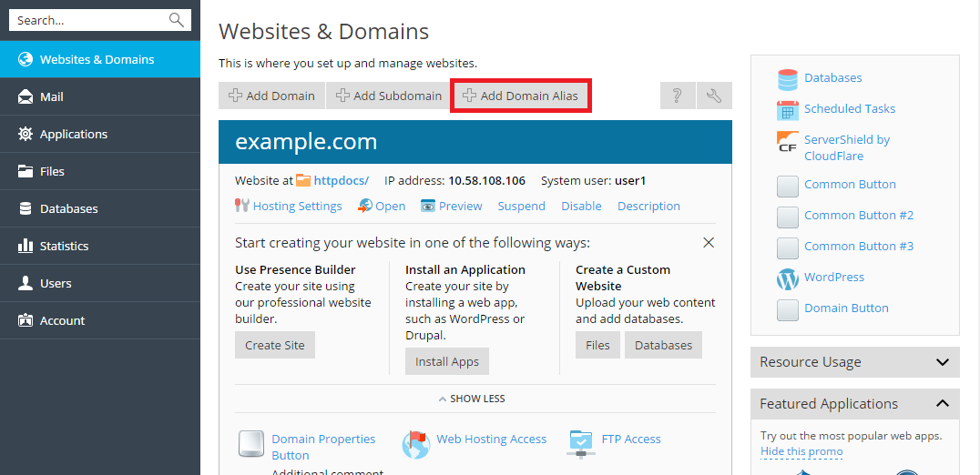Open the wrench settings icon
This screenshot has width=980, height=475.
[x=714, y=96]
